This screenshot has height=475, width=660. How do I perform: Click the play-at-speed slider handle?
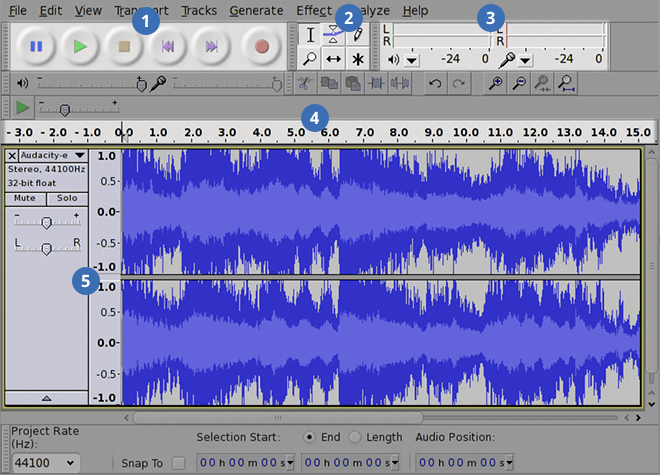[64, 110]
